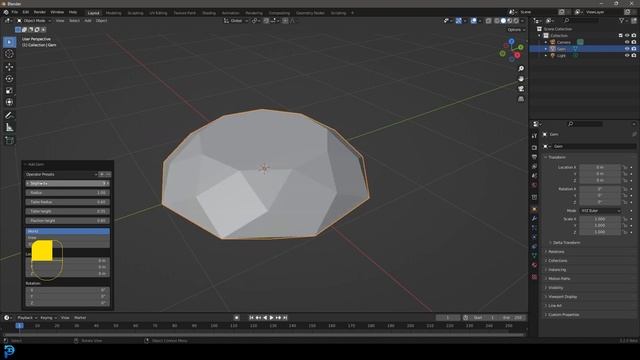Expand the Light item in outliner
640x360 pixels.
546,56
